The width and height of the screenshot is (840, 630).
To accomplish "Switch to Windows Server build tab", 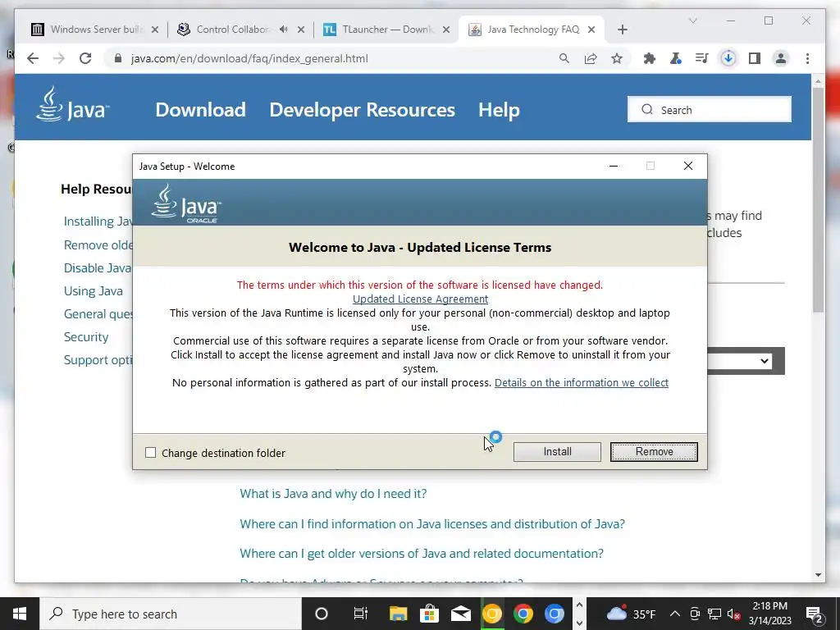I will [x=95, y=30].
